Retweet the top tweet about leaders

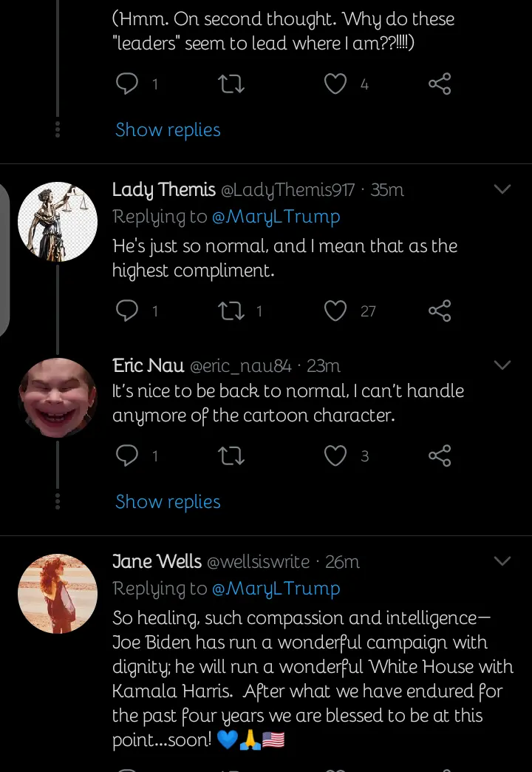(232, 84)
